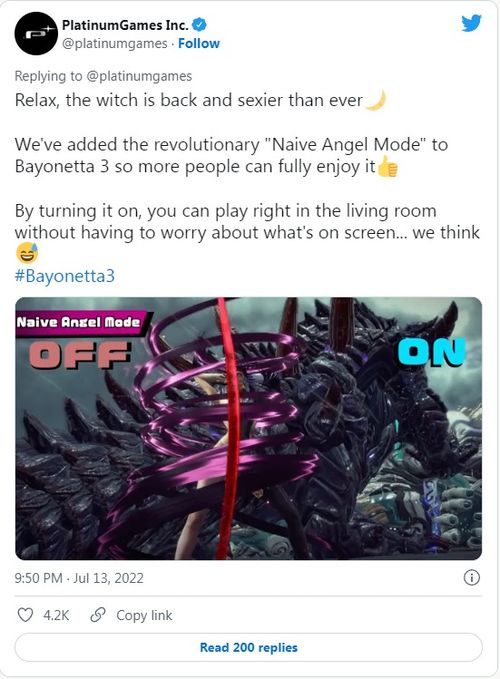Open the #Bayonetta3 hashtag
This screenshot has height=679, width=500.
[65, 276]
